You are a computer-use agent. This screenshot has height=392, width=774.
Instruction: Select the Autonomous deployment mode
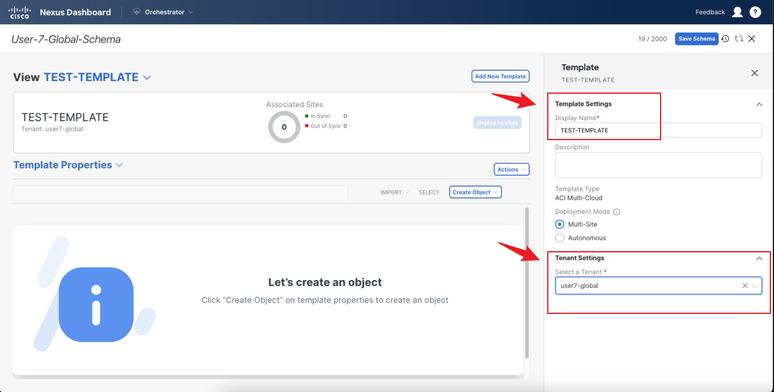tap(559, 238)
